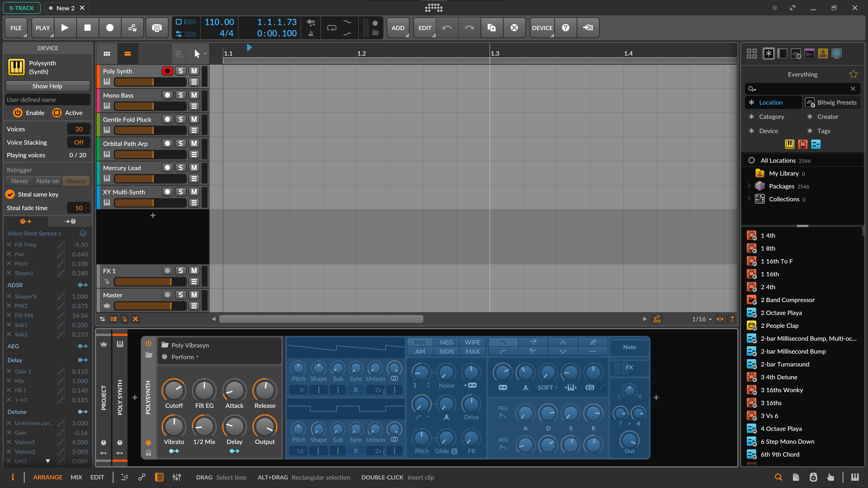Viewport: 868px width, 488px height.
Task: Open the search options magnifier dropdown
Action: click(x=752, y=89)
